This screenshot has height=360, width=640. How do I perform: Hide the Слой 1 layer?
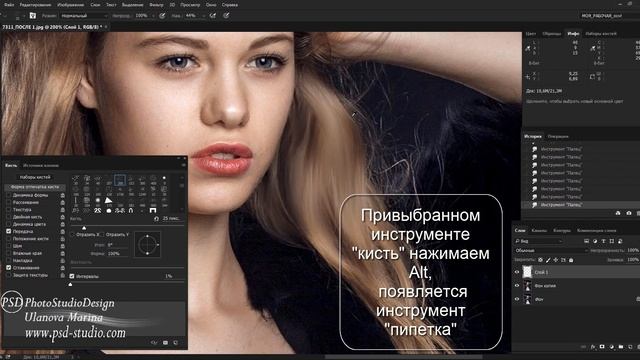coord(517,272)
